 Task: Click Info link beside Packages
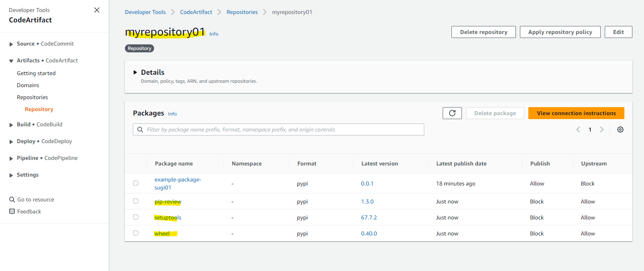coord(173,114)
